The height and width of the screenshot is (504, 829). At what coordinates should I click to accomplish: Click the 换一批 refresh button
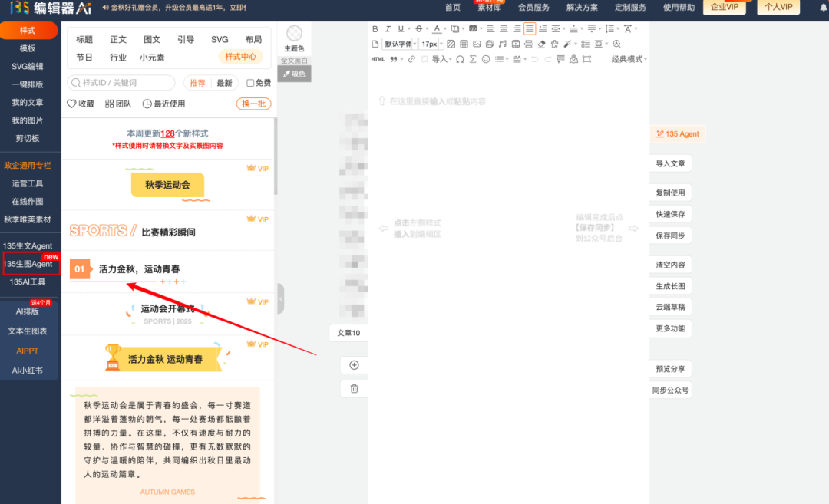[x=253, y=104]
